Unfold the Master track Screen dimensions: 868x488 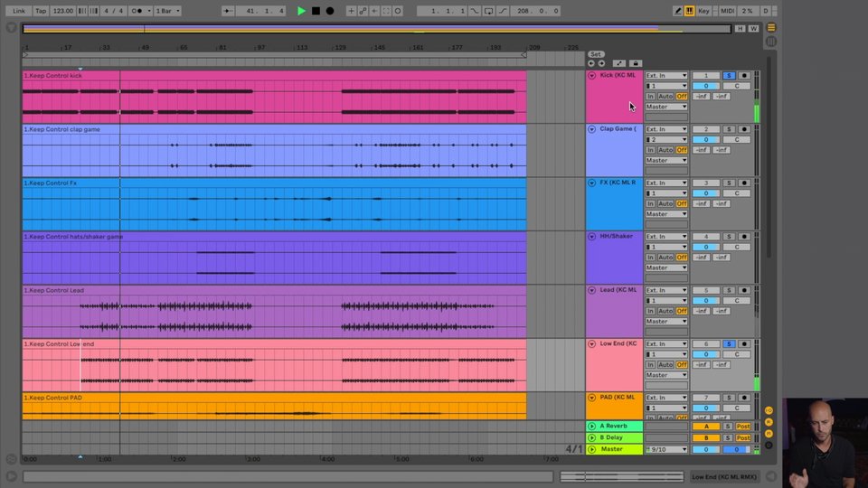click(591, 449)
